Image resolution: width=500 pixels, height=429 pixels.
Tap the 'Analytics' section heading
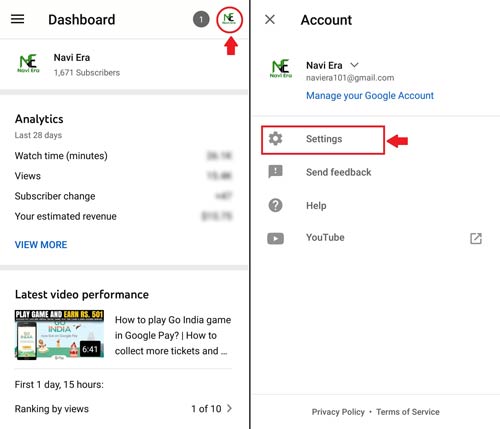tap(39, 119)
